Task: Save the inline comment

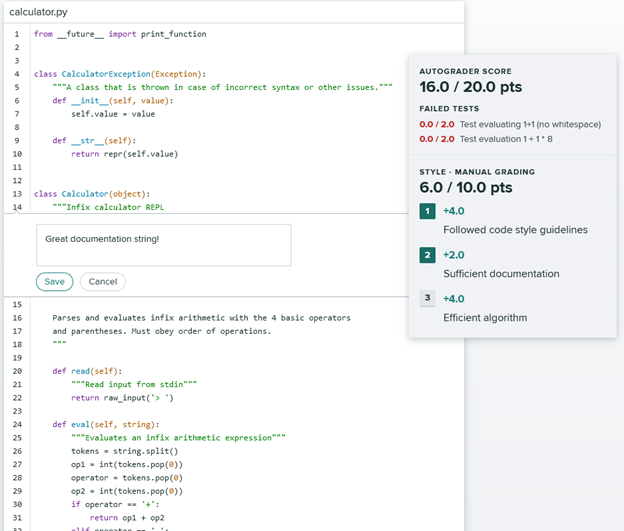Action: click(x=55, y=282)
